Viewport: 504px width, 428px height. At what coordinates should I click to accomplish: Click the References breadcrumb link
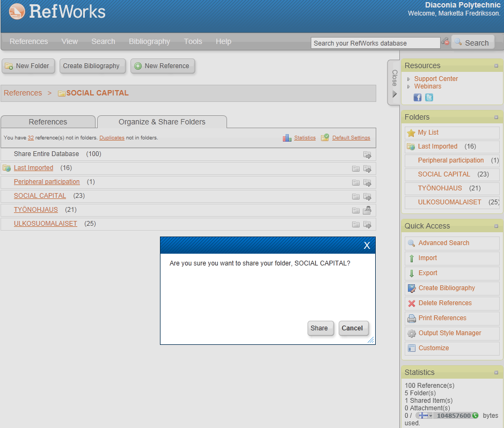pos(23,93)
